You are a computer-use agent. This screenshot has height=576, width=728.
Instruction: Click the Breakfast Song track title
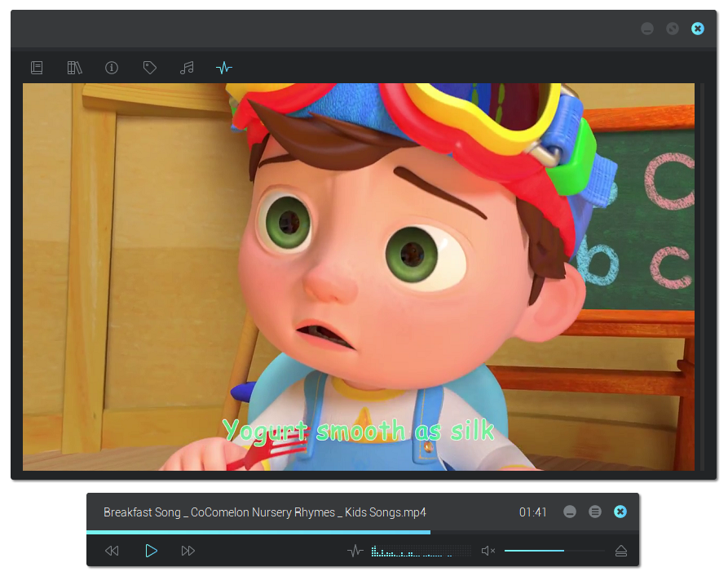265,512
